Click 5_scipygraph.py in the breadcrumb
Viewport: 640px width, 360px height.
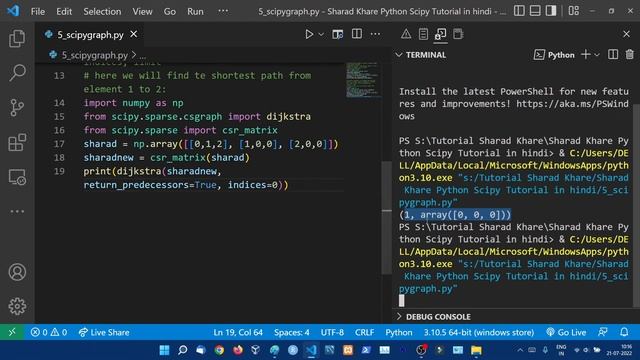[94, 55]
